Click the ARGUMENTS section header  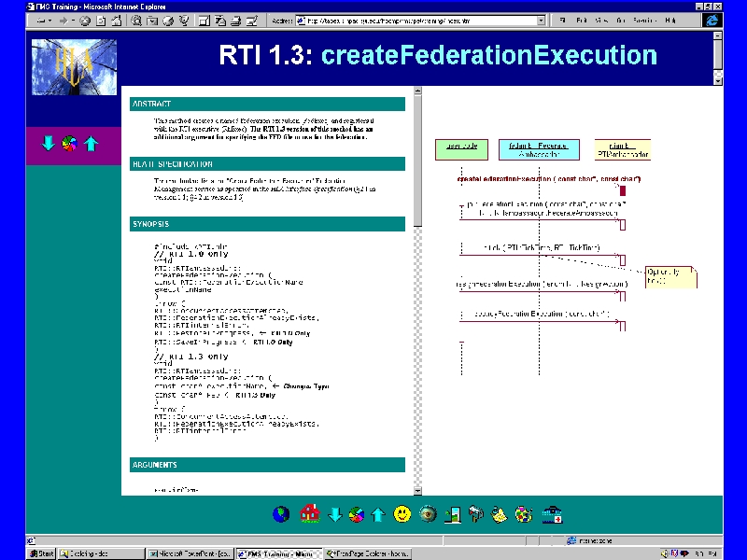267,465
